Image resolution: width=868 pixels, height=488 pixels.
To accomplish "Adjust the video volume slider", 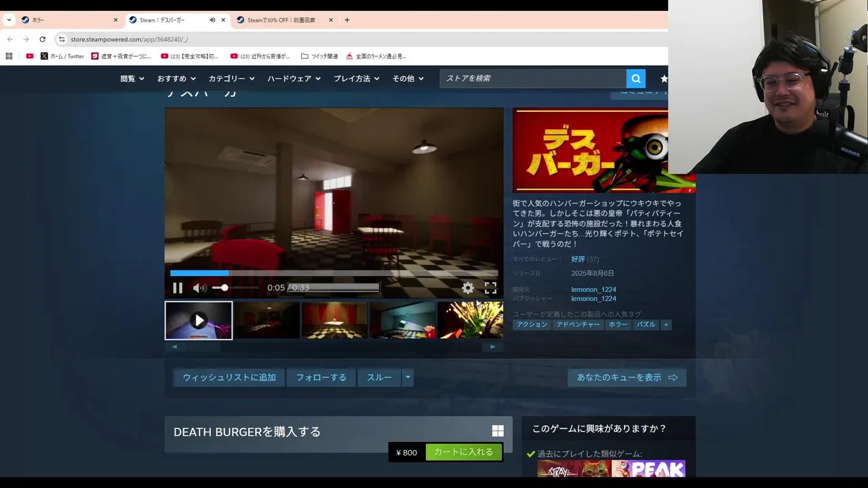I will 235,288.
